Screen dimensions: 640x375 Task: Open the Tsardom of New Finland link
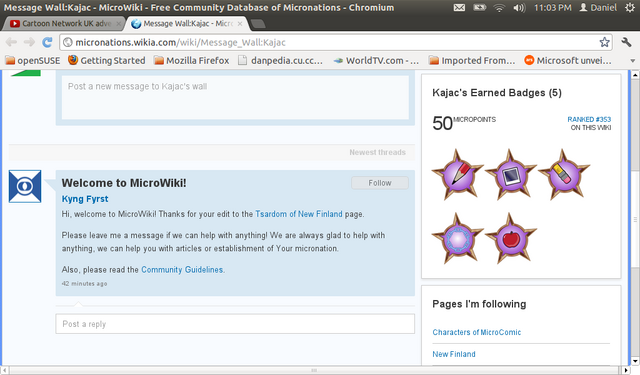tap(299, 214)
